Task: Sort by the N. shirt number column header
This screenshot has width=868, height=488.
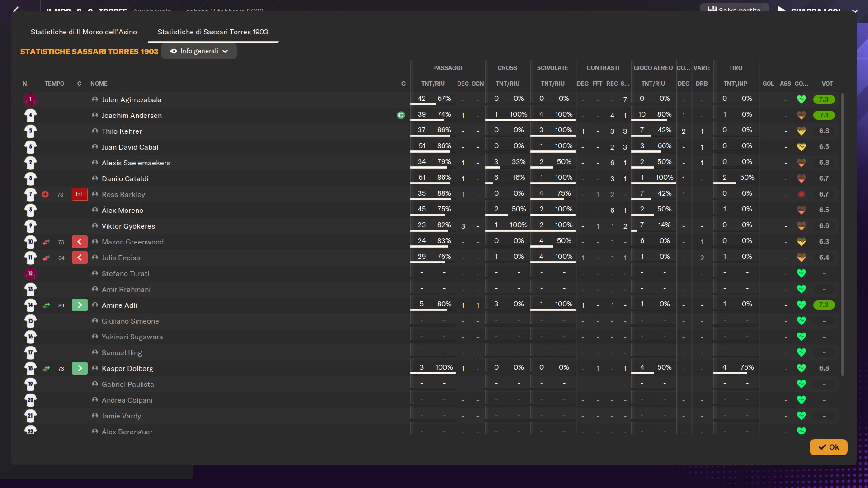Action: click(x=26, y=84)
